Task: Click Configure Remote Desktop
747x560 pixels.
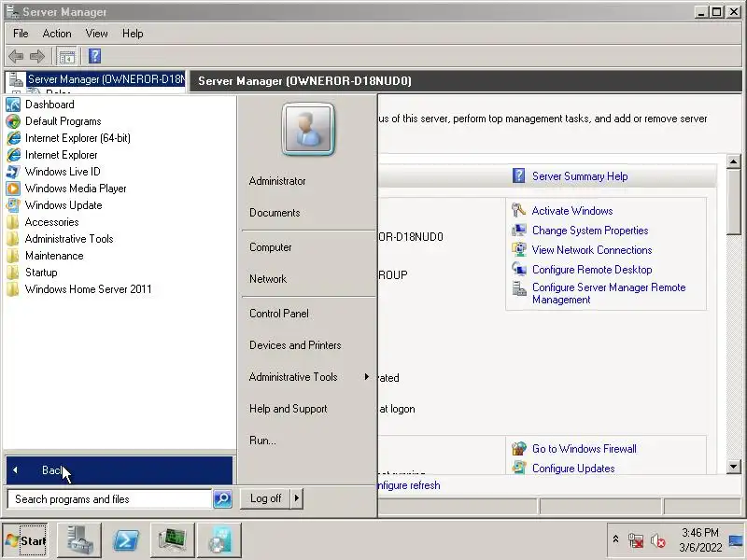Action: tap(592, 270)
